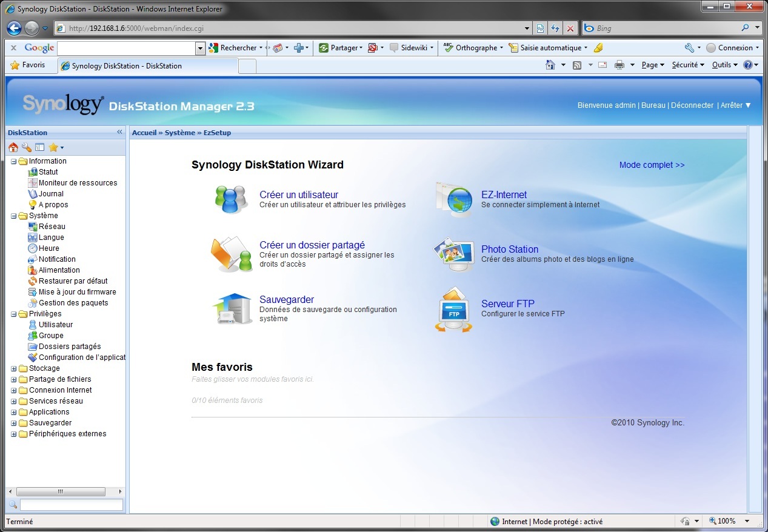The height and width of the screenshot is (532, 768).
Task: Click the Photo Station link
Action: tap(510, 249)
